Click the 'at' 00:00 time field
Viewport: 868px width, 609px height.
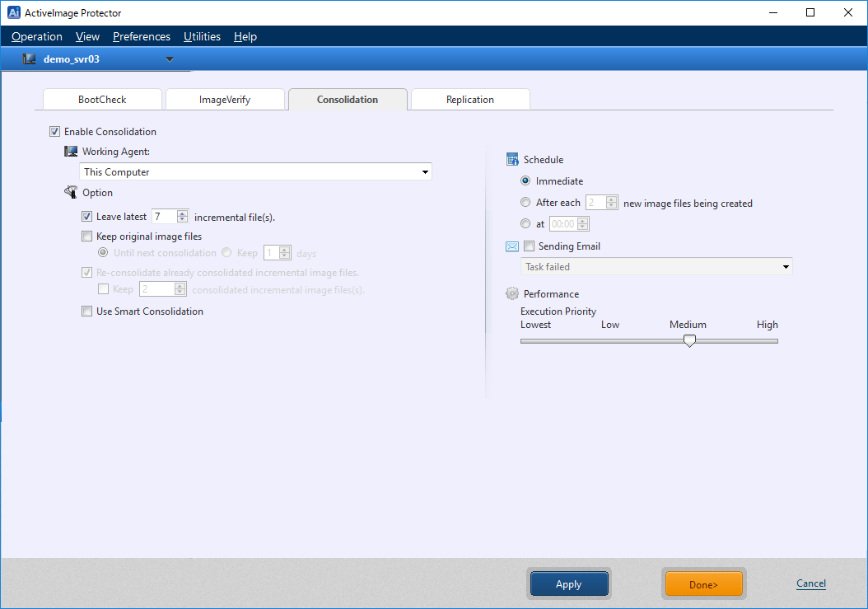click(563, 224)
